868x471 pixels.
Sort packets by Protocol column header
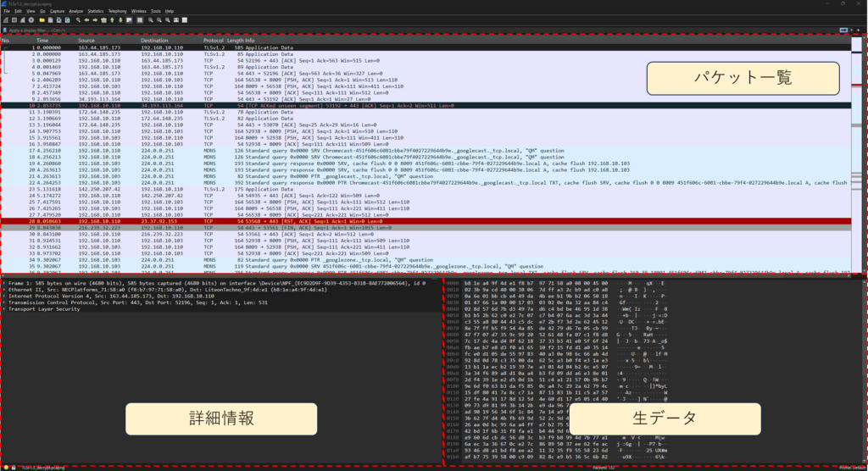point(213,41)
